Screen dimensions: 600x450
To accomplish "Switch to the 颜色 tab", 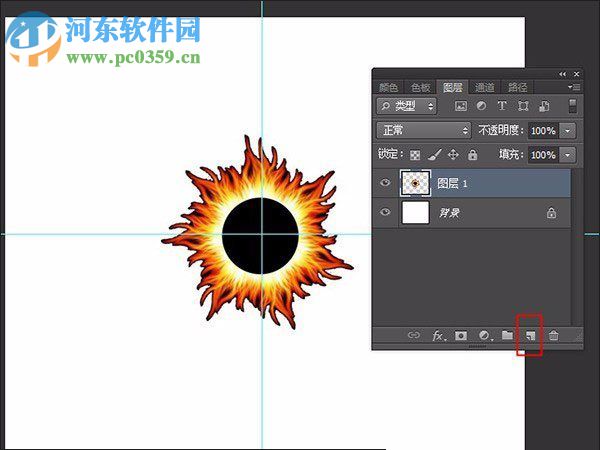I will 388,87.
